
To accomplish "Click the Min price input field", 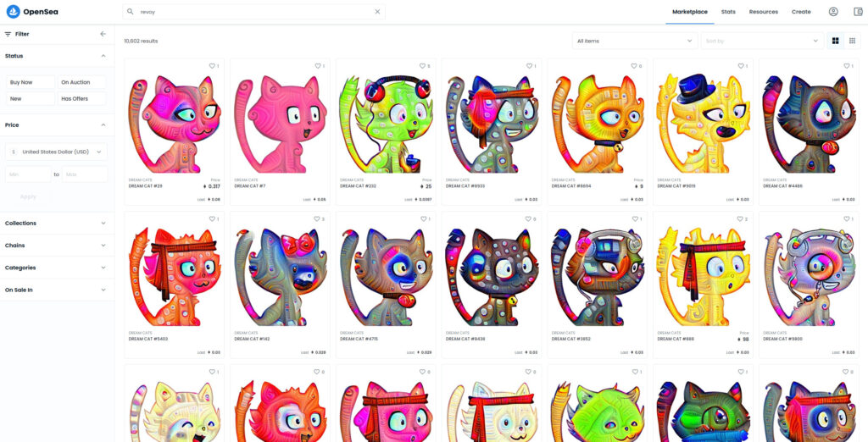I will pyautogui.click(x=28, y=174).
